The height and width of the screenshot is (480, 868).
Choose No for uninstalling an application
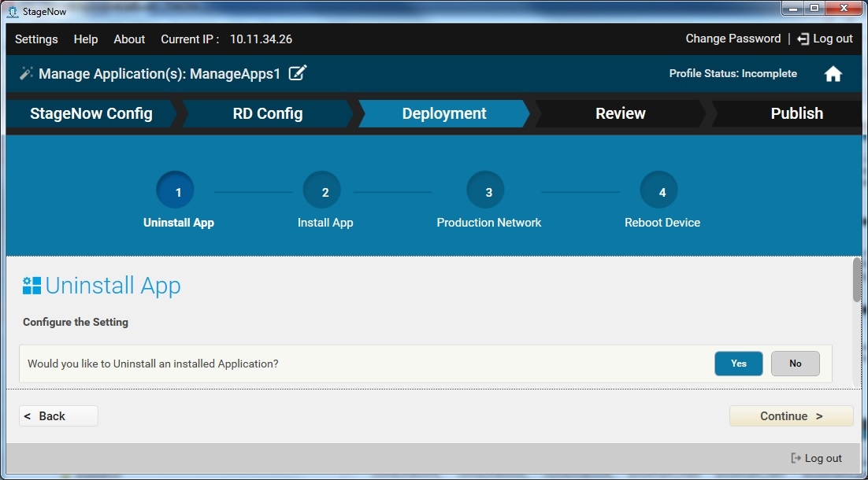795,364
